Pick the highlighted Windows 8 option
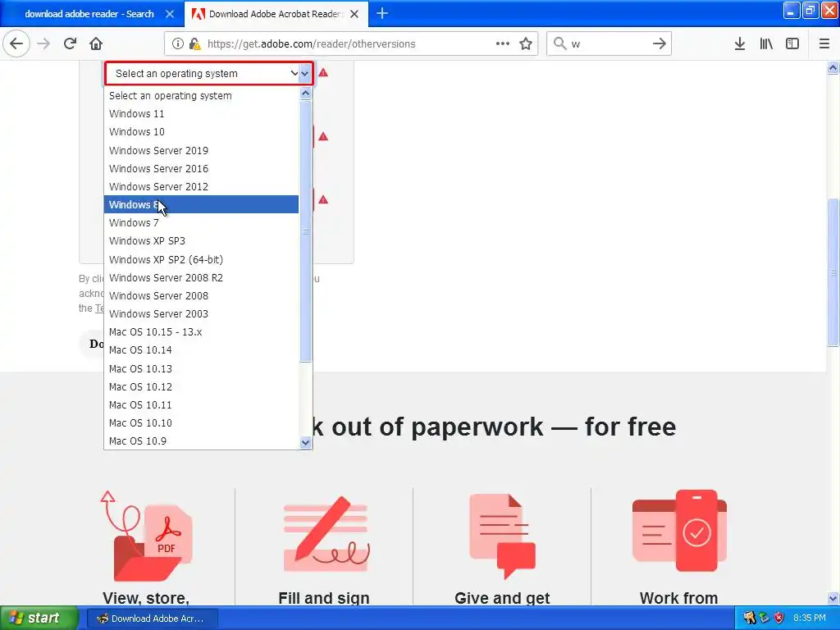The height and width of the screenshot is (630, 840). tap(201, 204)
